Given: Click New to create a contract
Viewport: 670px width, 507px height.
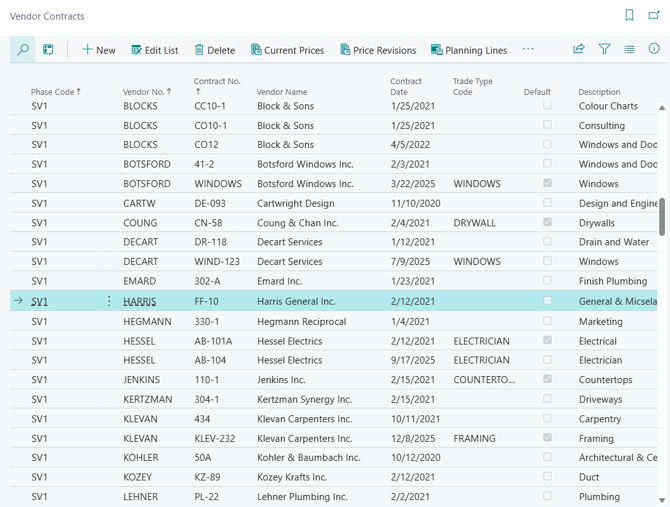Looking at the screenshot, I should point(99,50).
